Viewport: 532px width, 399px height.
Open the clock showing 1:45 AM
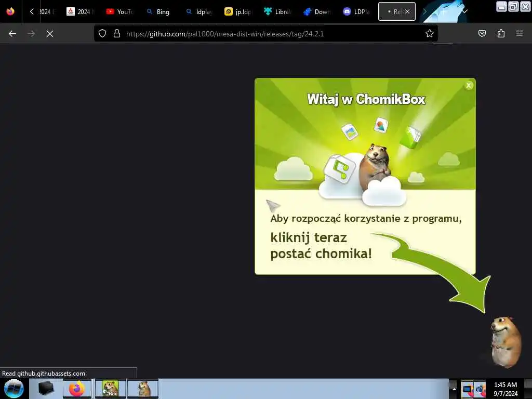coord(506,389)
